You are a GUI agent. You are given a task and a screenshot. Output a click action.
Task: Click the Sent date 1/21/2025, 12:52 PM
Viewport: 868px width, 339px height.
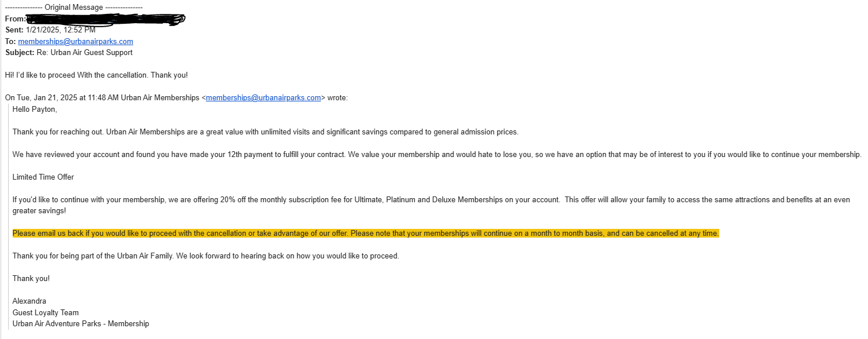61,30
